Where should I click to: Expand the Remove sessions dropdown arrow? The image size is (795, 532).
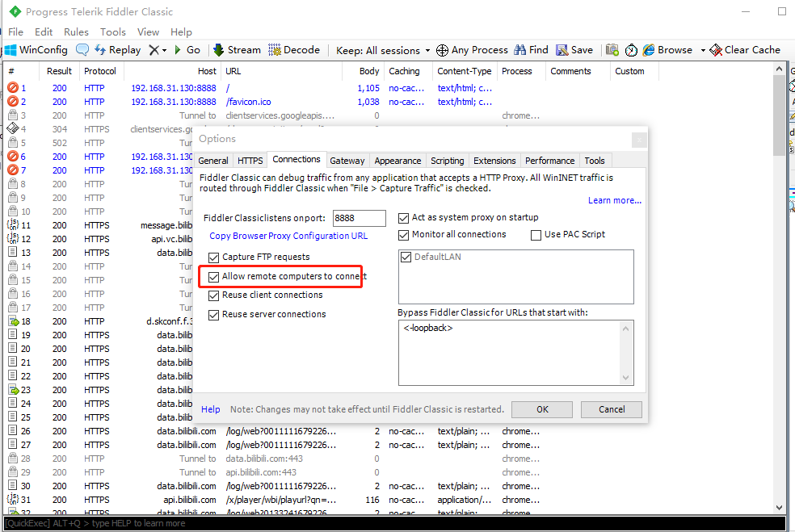click(164, 51)
